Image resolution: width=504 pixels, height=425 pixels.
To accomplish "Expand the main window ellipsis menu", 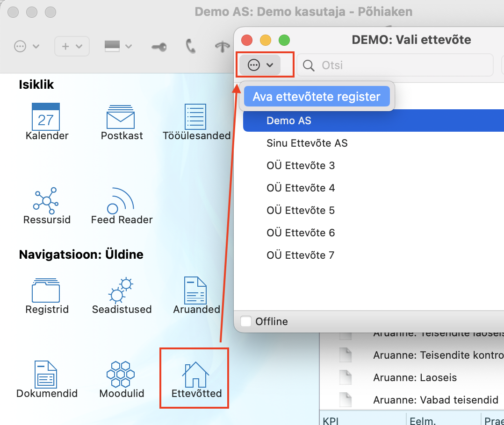I will 26,46.
